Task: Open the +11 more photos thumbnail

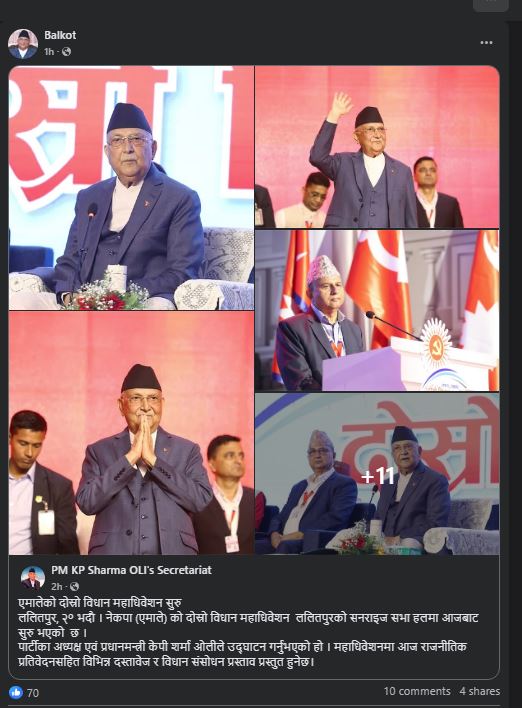Action: point(377,474)
